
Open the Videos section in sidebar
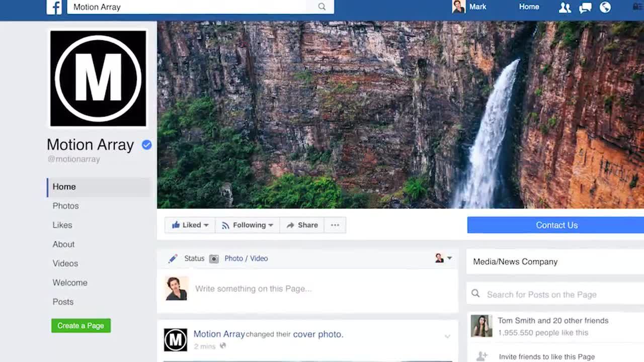pos(65,263)
